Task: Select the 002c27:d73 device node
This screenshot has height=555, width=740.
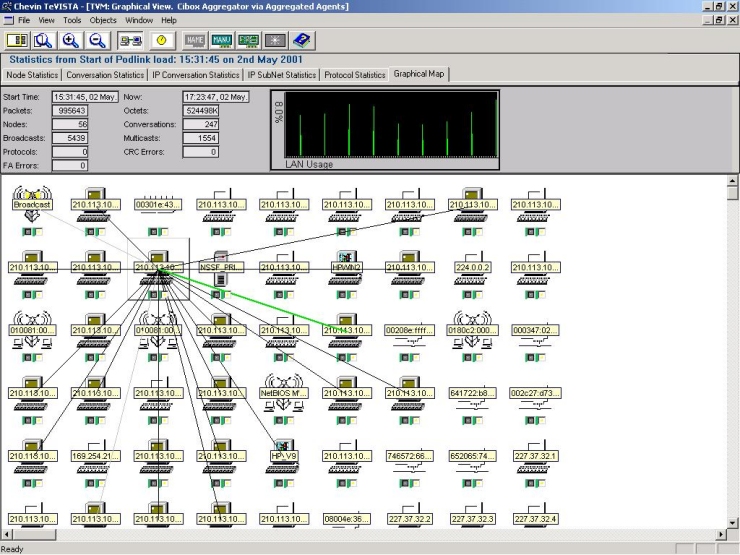Action: tap(535, 393)
